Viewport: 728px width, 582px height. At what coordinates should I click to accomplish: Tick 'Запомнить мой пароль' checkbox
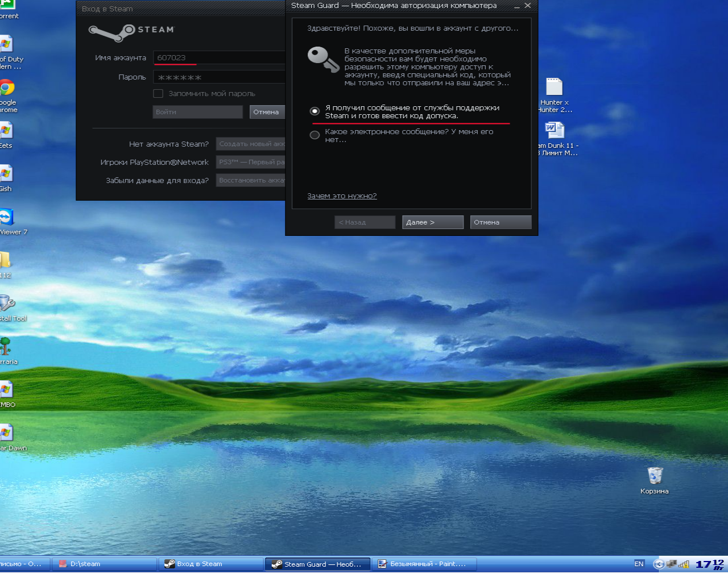158,94
